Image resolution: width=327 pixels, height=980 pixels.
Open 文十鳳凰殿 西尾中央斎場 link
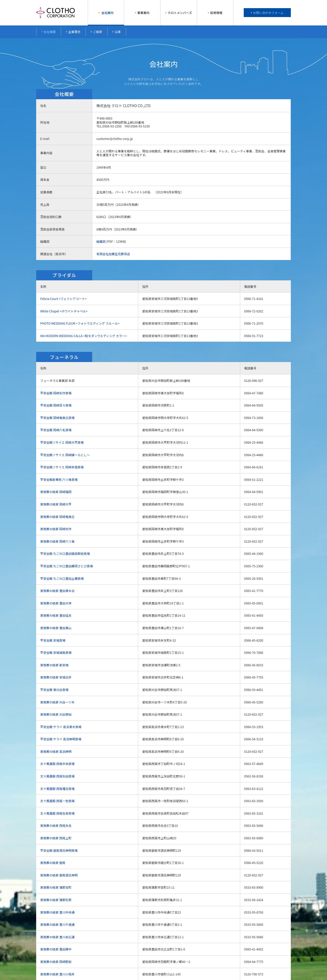(58, 764)
